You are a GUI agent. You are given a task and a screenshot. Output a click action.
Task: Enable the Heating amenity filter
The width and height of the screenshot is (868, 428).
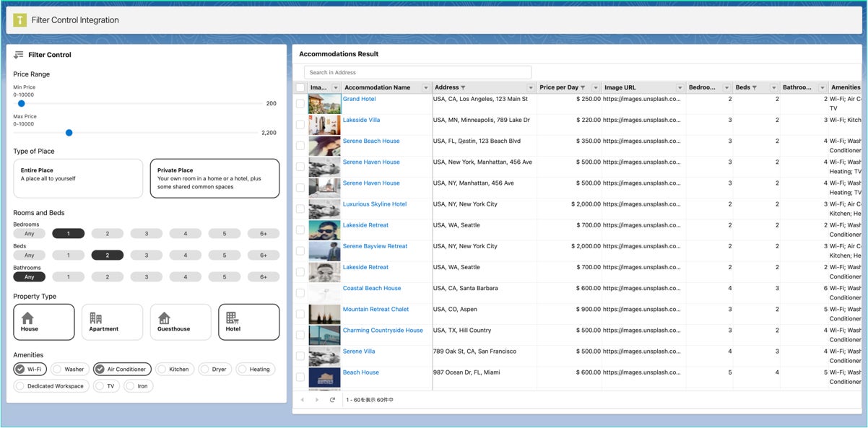[242, 369]
